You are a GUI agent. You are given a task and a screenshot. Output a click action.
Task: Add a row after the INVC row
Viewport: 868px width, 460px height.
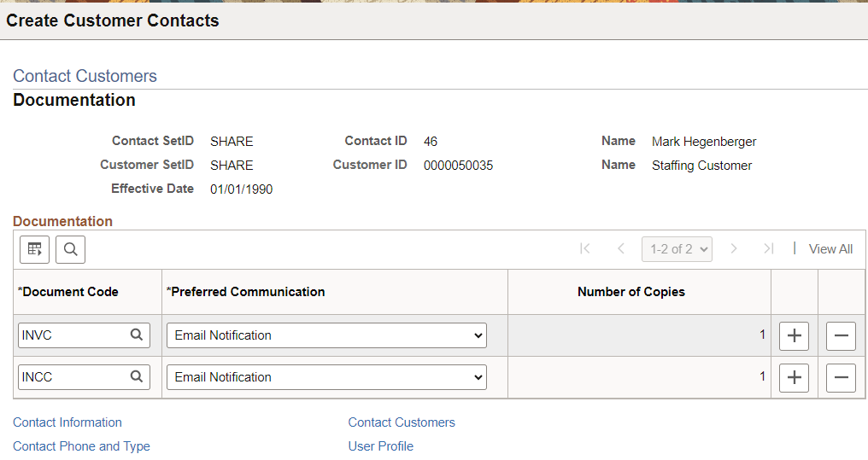(794, 335)
